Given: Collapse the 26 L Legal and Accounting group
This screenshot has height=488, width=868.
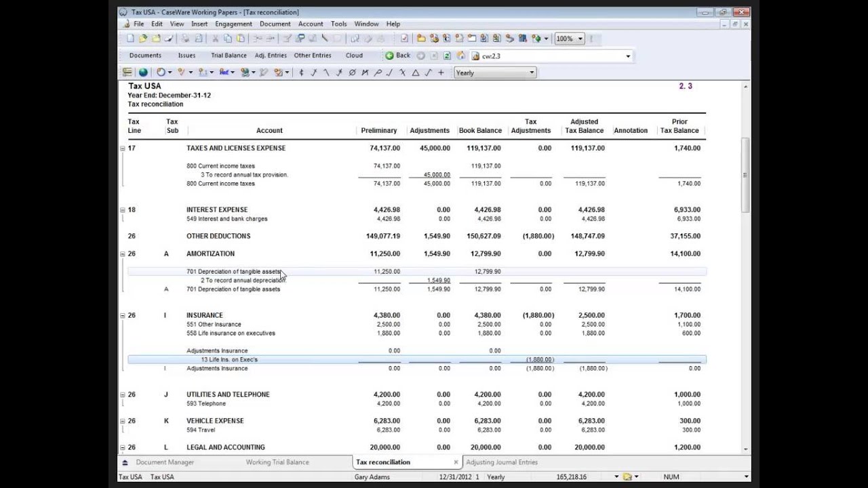Looking at the screenshot, I should (x=123, y=447).
